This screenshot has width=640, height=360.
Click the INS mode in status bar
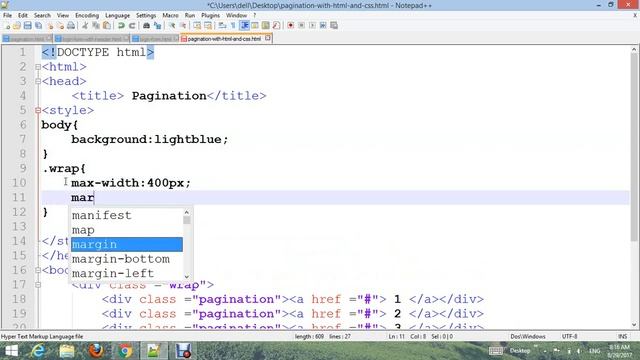(622, 336)
